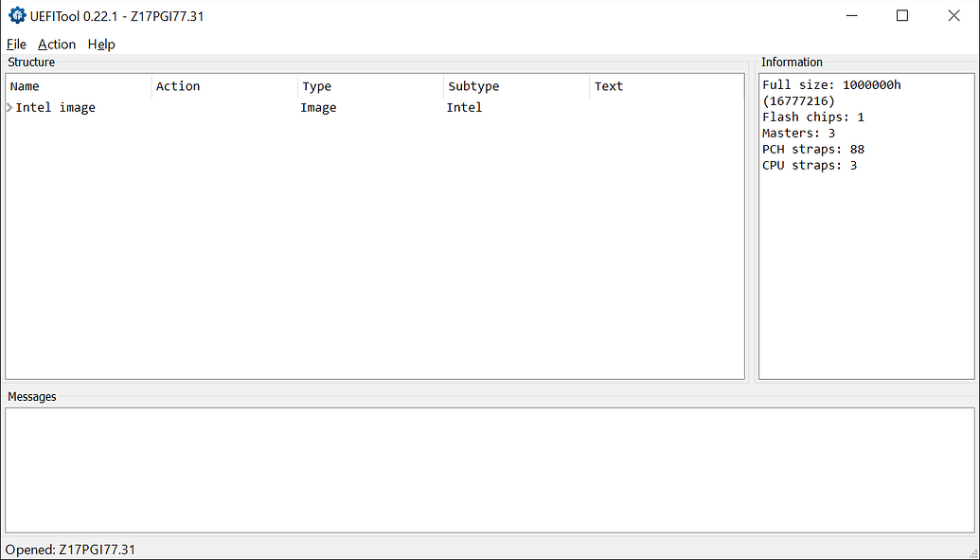Viewport: 980px width, 560px height.
Task: Open the Action menu
Action: coord(56,45)
